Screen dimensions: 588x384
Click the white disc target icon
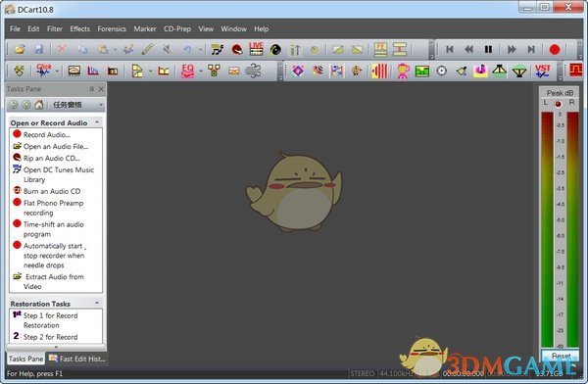[x=442, y=71]
